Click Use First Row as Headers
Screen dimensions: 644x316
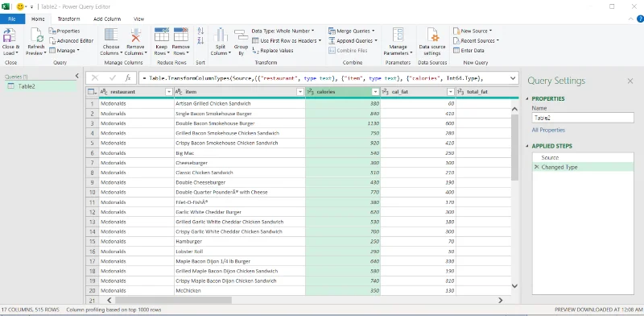coord(287,41)
